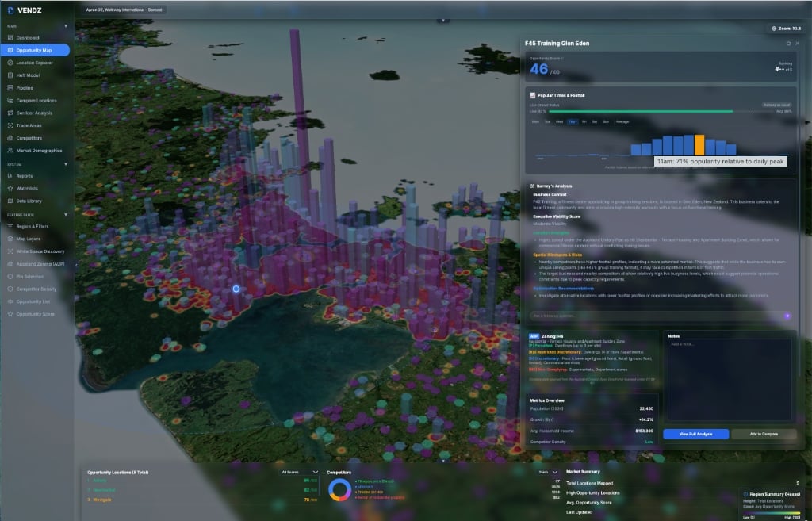Click the Location Explorer sidebar icon
The height and width of the screenshot is (521, 812).
(10, 63)
